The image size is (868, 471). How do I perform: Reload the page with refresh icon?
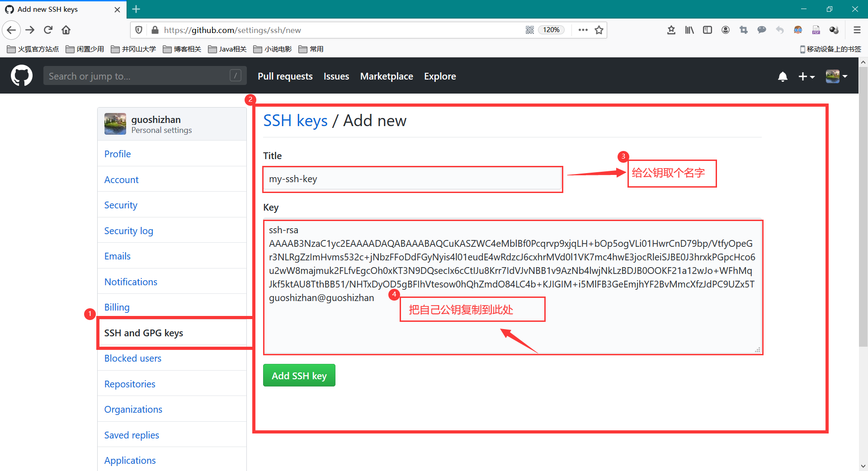point(48,30)
